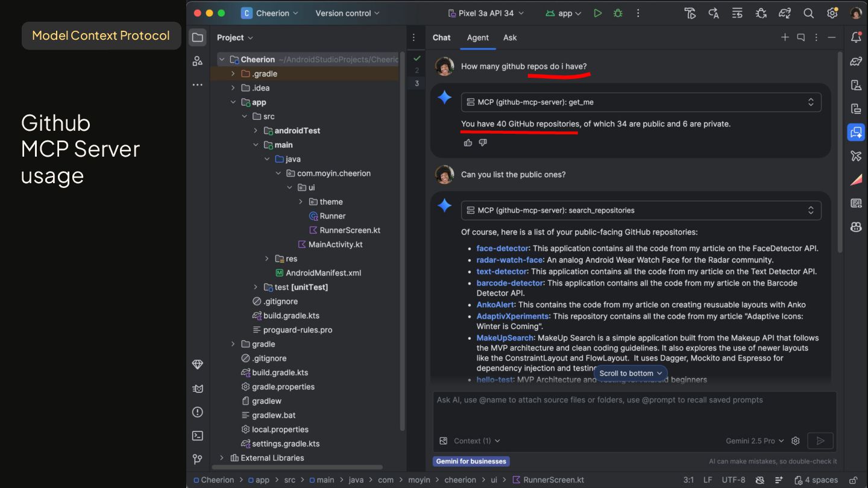Open the Project view selector dropdown
This screenshot has height=488, width=868.
(235, 37)
